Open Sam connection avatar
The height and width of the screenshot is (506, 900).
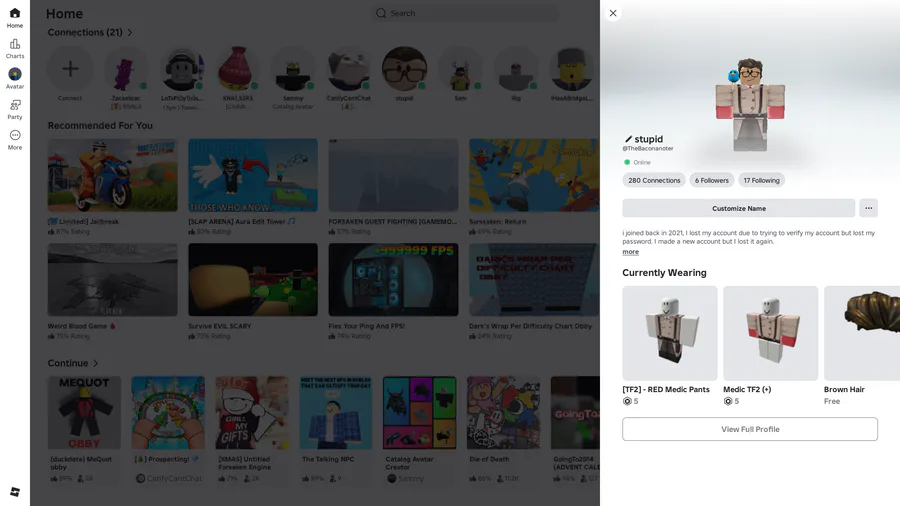point(460,69)
